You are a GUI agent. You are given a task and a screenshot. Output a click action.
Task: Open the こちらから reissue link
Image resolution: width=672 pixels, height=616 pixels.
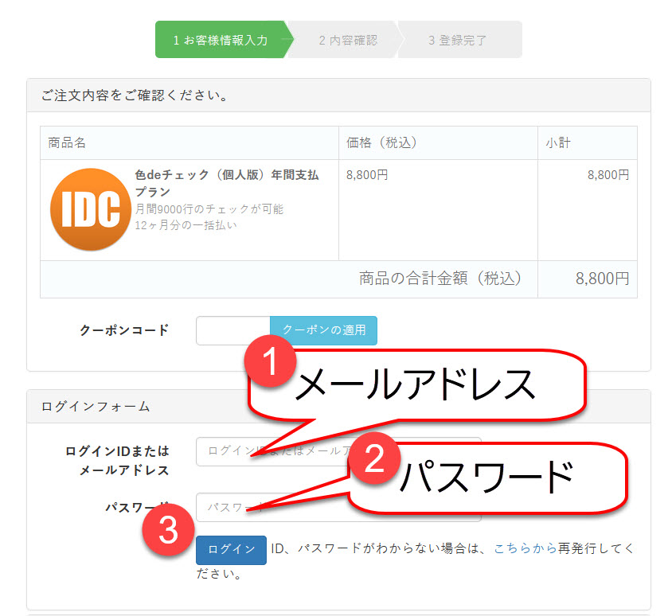coord(522,549)
